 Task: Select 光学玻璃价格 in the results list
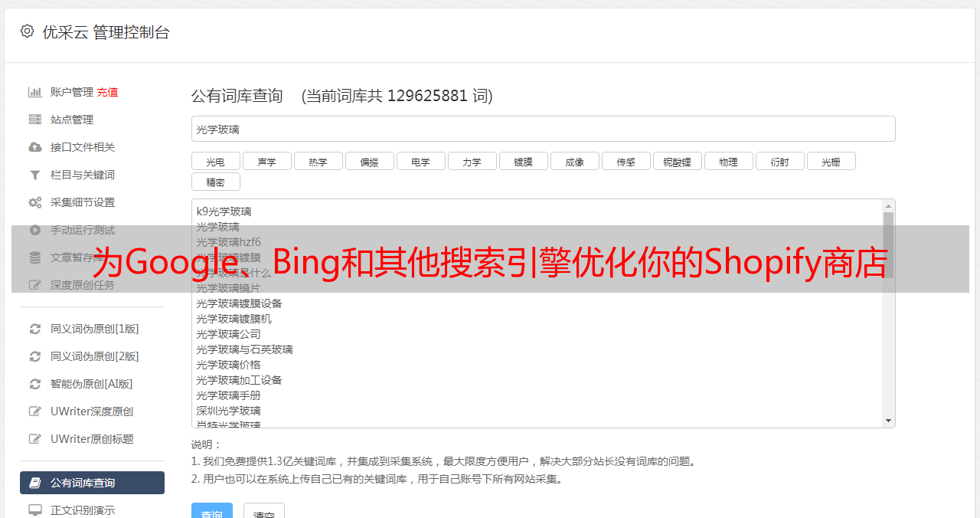[228, 365]
